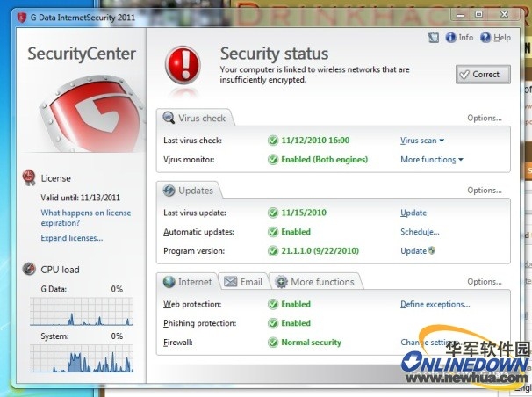Click the Security status heading

(x=274, y=54)
